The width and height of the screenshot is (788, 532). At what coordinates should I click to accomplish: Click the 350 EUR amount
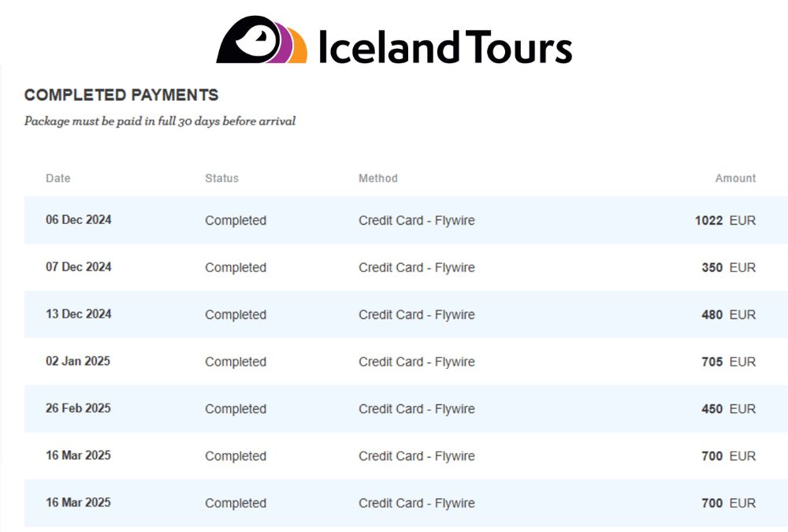coord(729,267)
